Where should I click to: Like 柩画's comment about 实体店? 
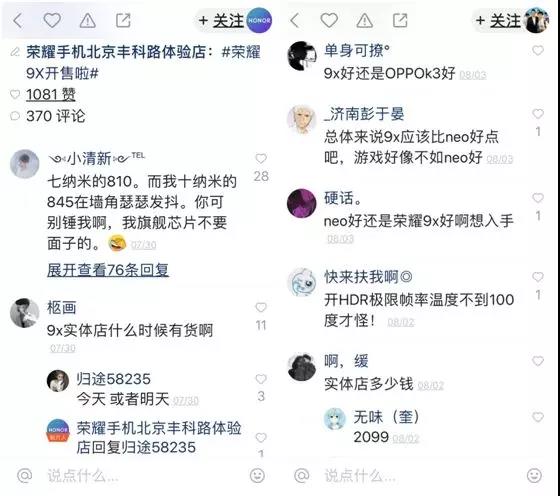(261, 307)
